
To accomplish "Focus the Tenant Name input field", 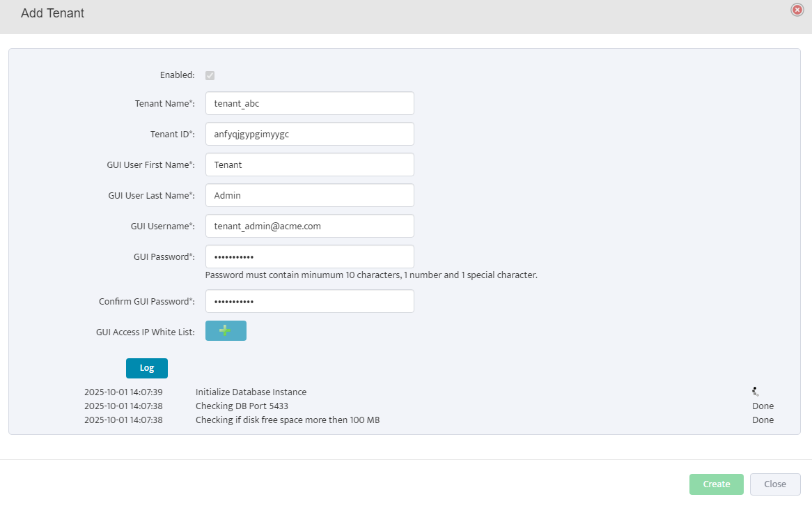I will click(309, 103).
